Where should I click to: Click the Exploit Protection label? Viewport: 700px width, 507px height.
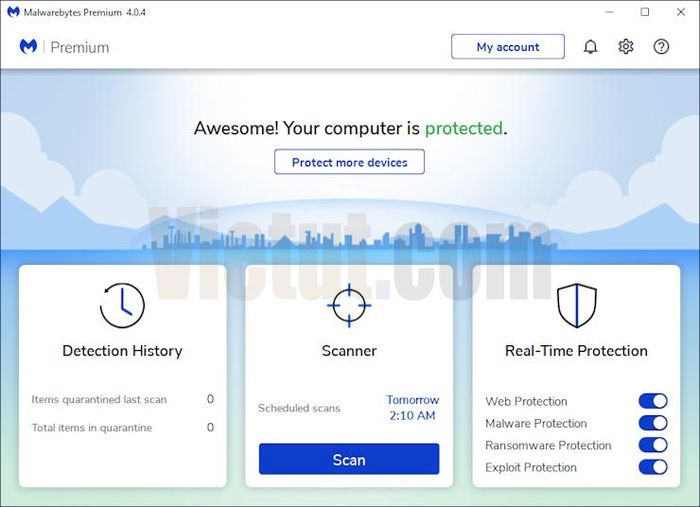tap(531, 467)
